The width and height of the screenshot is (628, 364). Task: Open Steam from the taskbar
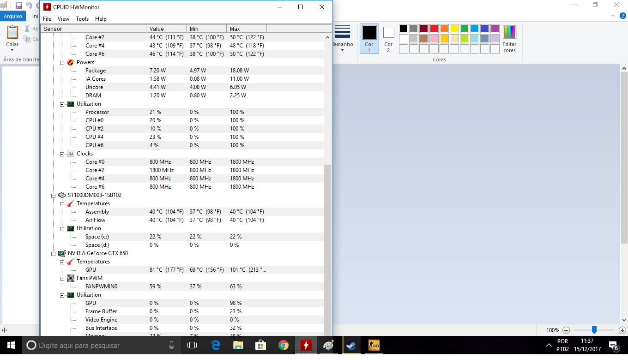coord(351,345)
